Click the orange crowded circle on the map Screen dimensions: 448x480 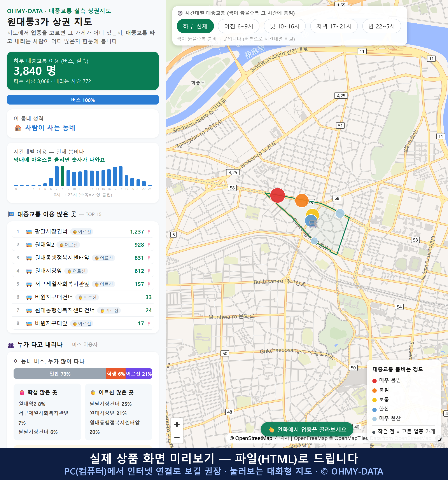click(x=302, y=201)
